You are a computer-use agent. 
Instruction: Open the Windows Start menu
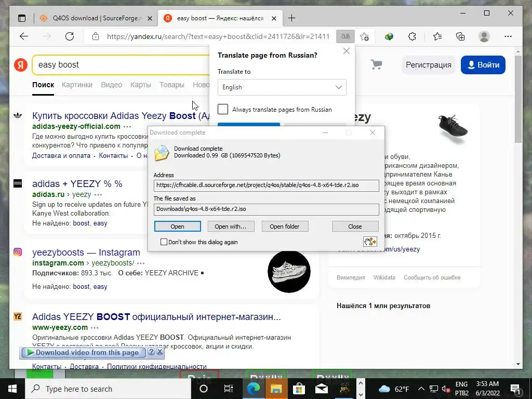click(x=12, y=389)
